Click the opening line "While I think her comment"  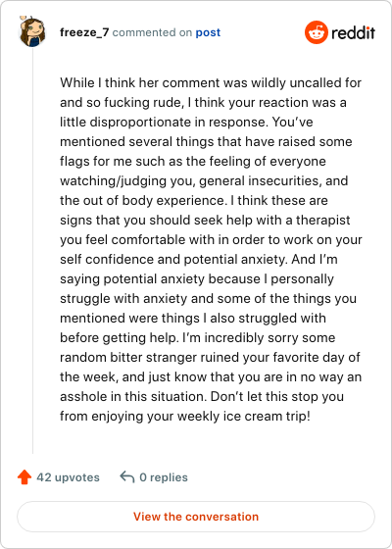211,83
